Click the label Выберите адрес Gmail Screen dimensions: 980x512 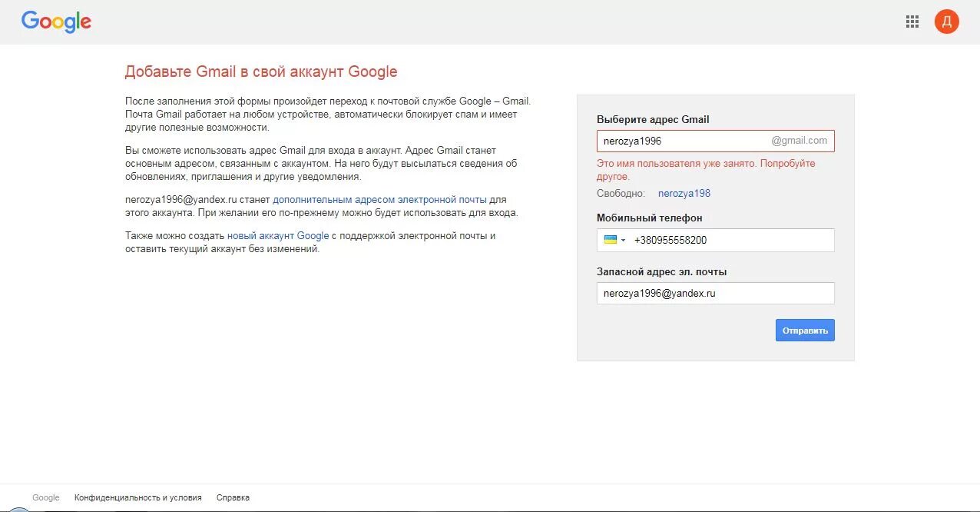tap(653, 119)
